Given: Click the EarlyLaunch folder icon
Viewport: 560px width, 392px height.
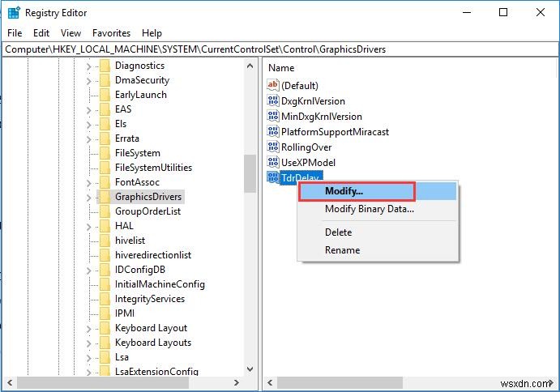Looking at the screenshot, I should (105, 95).
